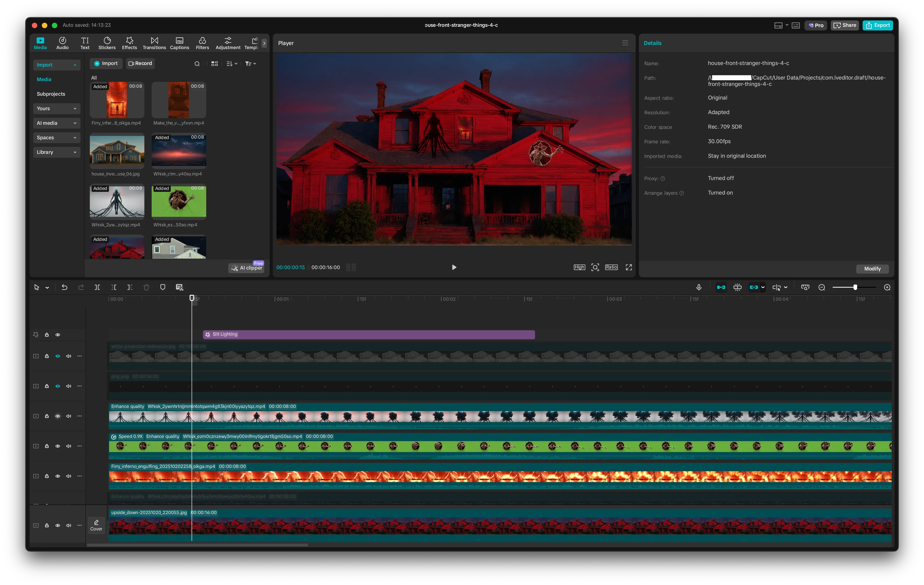Show the png.png track with eye icon
Viewport: 924px width, 585px height.
[58, 386]
